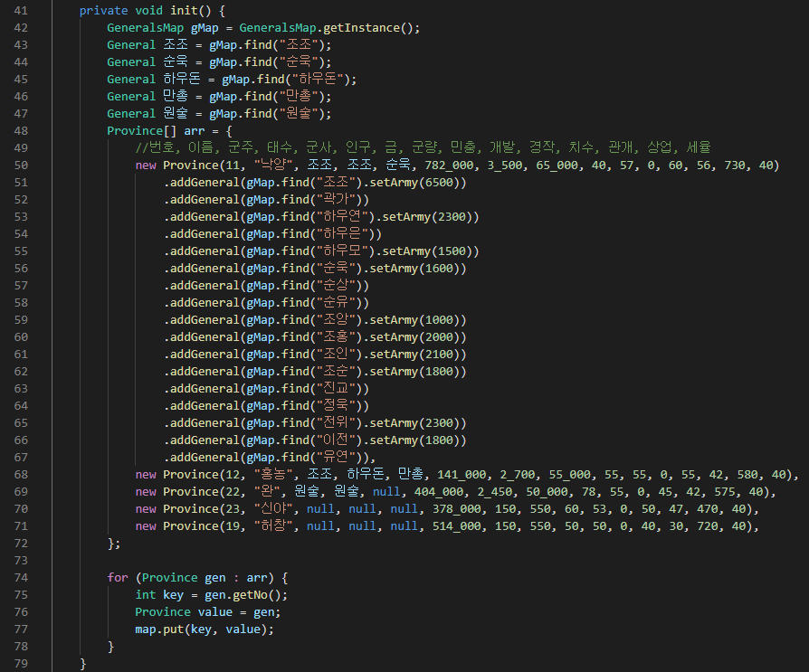Click the "조홍" string on line 60
This screenshot has height=672, width=809.
point(336,337)
